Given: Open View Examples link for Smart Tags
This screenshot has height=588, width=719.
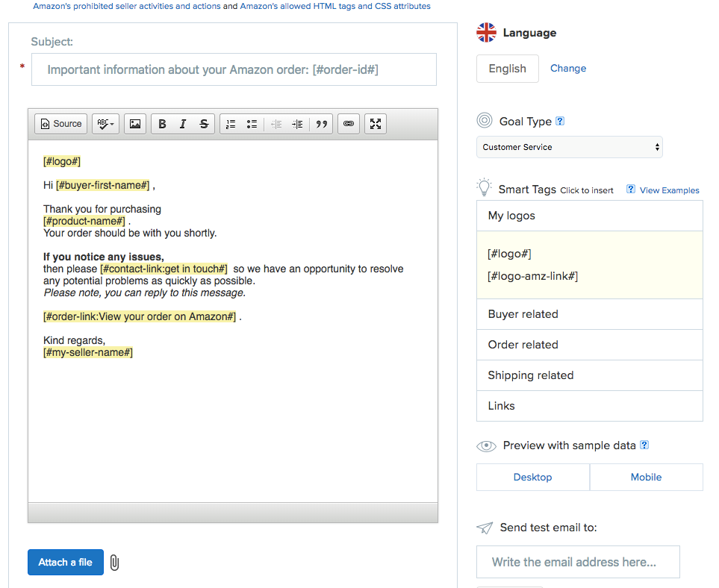Looking at the screenshot, I should (x=670, y=190).
